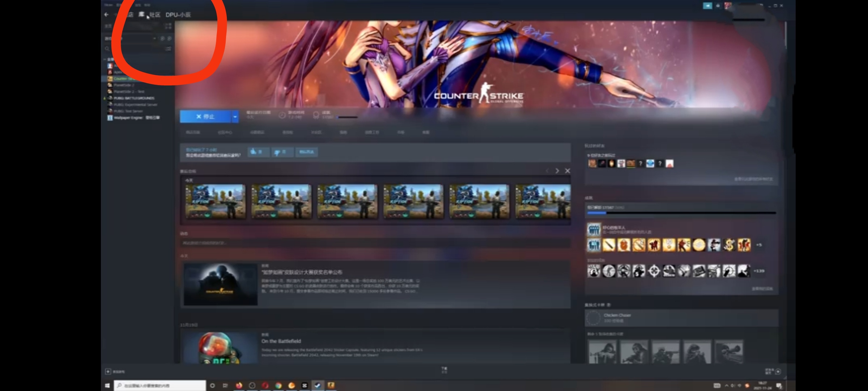Select PUBG: Experimental Server in the game list
The height and width of the screenshot is (391, 868).
coord(135,105)
